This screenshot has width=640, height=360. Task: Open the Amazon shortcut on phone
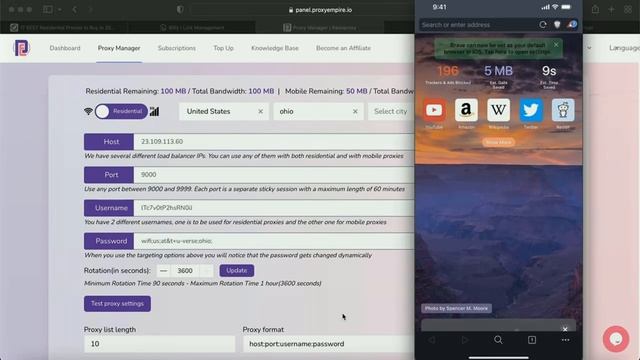click(x=466, y=110)
